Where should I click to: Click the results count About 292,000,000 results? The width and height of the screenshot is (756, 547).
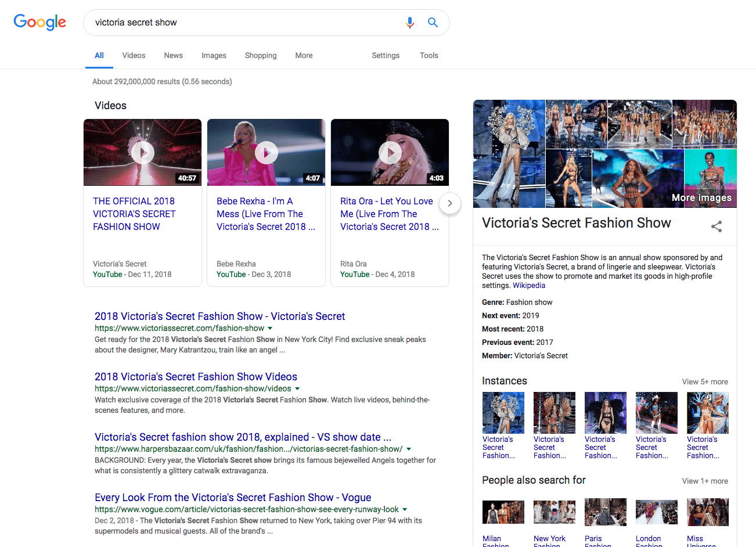[162, 82]
